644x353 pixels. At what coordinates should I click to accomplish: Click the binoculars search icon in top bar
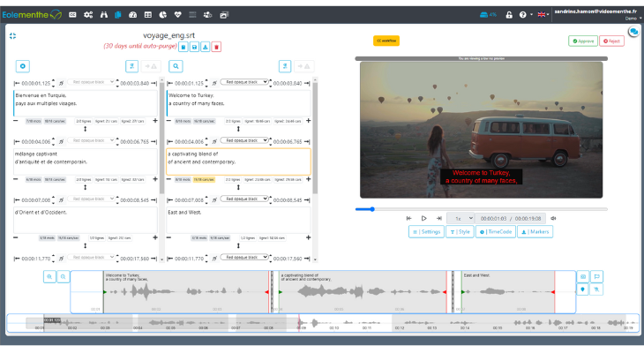tap(104, 15)
